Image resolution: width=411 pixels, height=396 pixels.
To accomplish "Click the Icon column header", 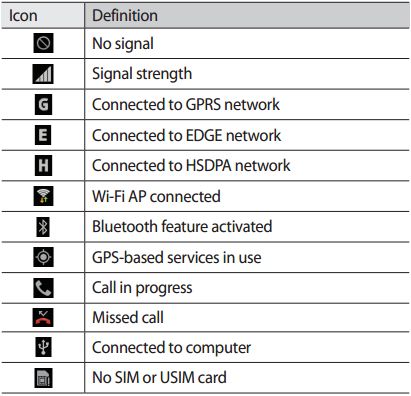I will 23,15.
